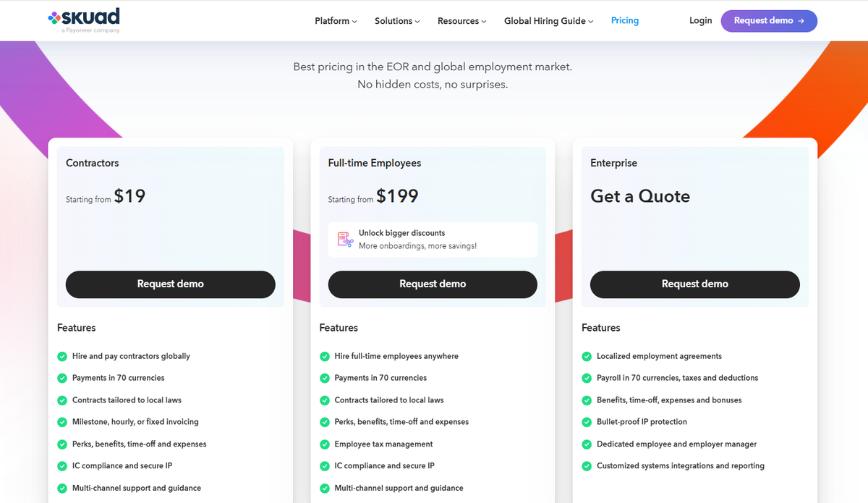Click the discount icon beside Unlock bigger discounts
868x503 pixels.
click(345, 240)
